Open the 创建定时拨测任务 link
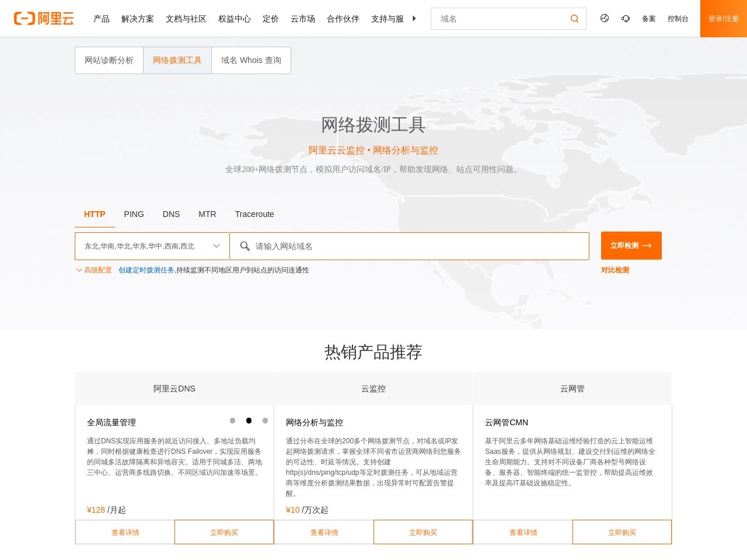Image resolution: width=747 pixels, height=560 pixels. click(146, 270)
